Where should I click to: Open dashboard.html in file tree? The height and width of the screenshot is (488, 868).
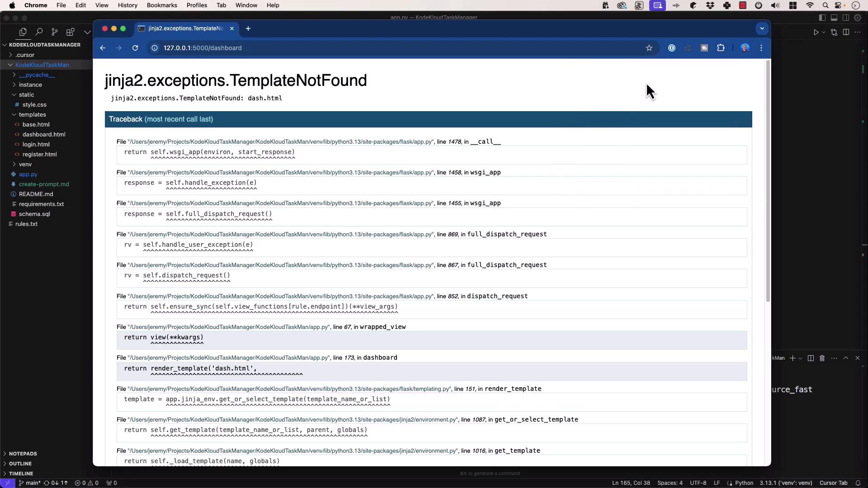point(44,135)
